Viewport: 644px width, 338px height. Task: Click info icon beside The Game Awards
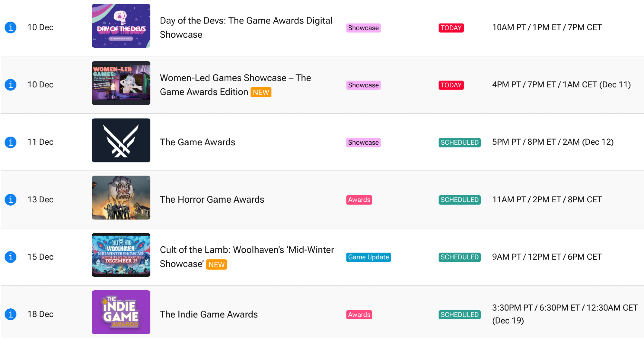tap(11, 142)
